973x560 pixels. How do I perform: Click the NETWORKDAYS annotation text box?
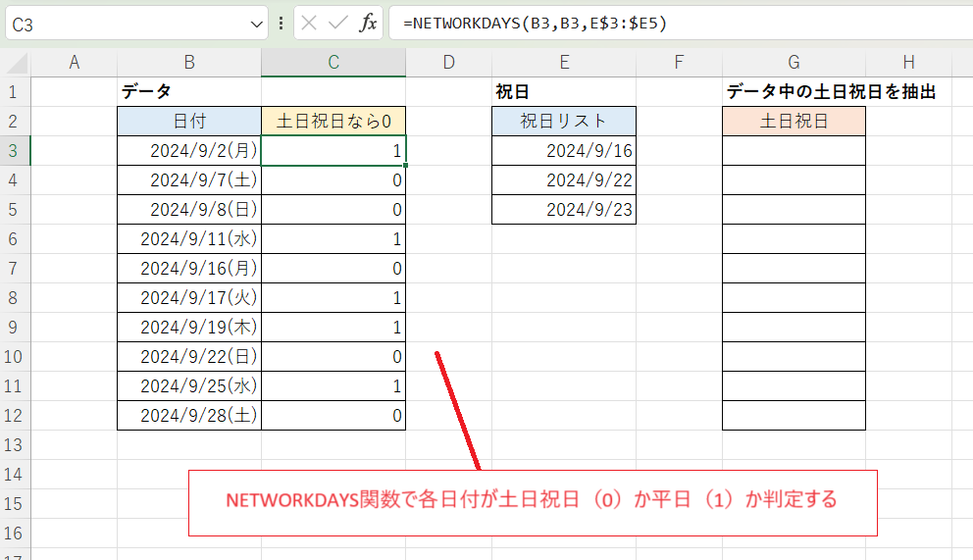[533, 503]
